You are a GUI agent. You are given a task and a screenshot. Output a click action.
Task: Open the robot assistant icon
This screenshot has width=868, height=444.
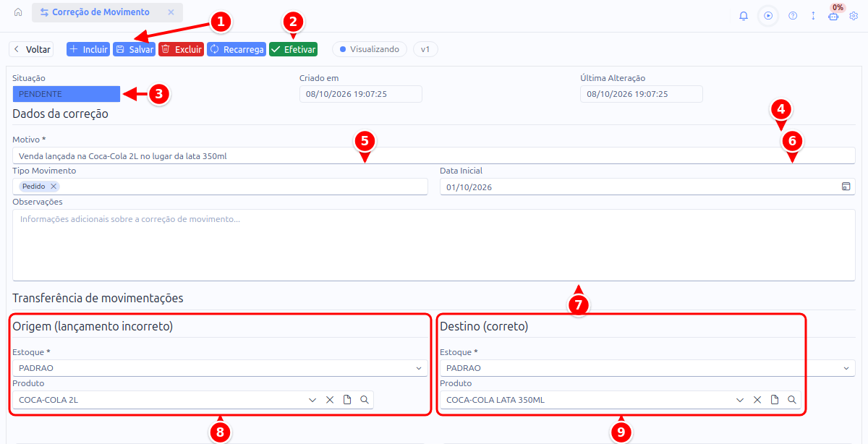(x=833, y=16)
